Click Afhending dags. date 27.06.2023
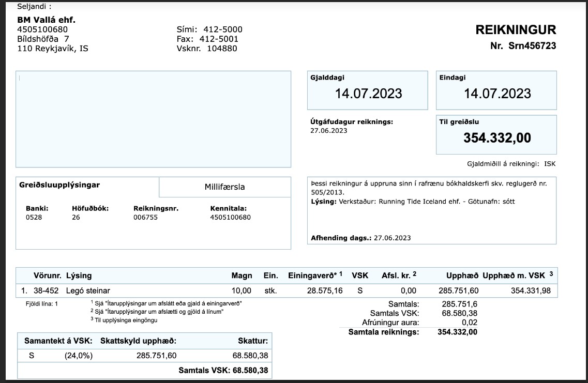The width and height of the screenshot is (588, 383). pyautogui.click(x=392, y=238)
